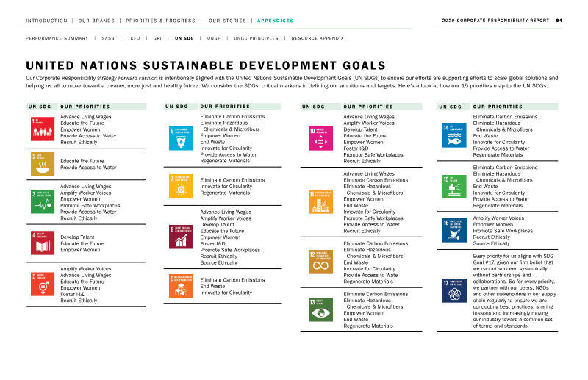Viewport: 588px width, 380px height.
Task: Click 'Innovate for Circularity' beside SDG 12
Action: click(370, 268)
